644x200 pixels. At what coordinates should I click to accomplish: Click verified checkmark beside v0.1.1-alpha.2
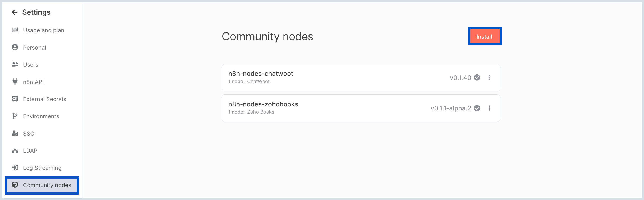pyautogui.click(x=477, y=108)
